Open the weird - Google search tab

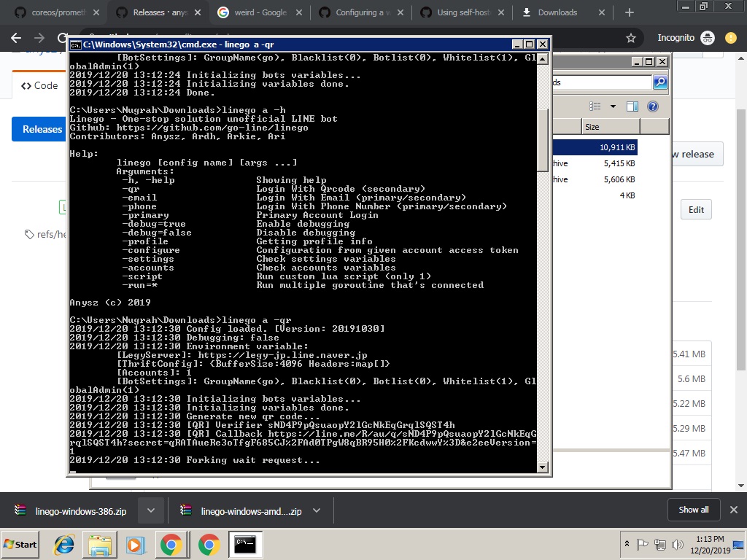[261, 13]
